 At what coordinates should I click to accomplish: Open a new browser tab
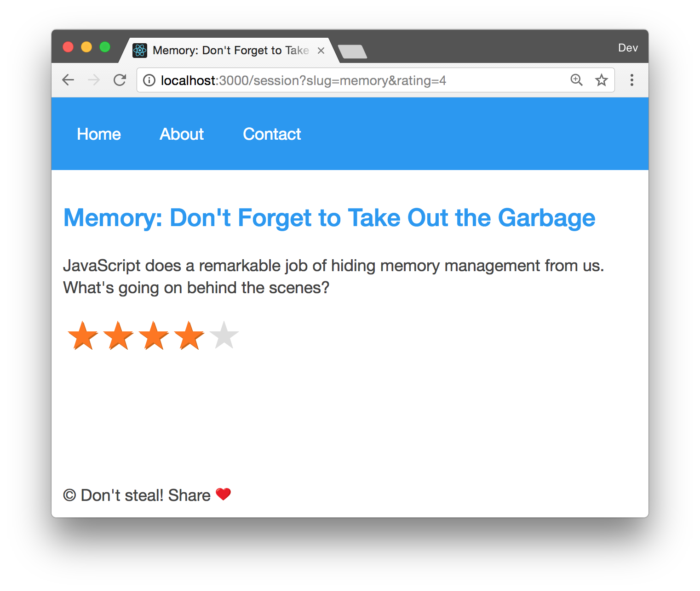coord(352,51)
